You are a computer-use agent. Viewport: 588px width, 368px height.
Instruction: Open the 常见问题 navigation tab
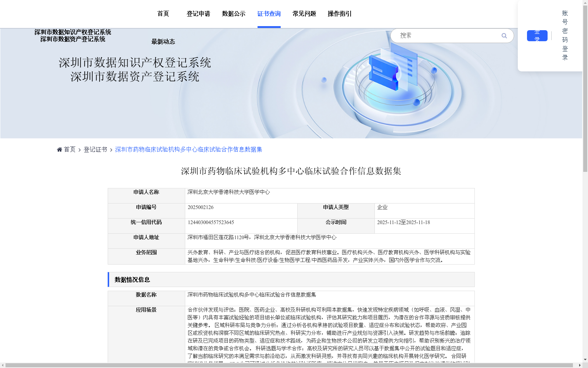point(304,14)
